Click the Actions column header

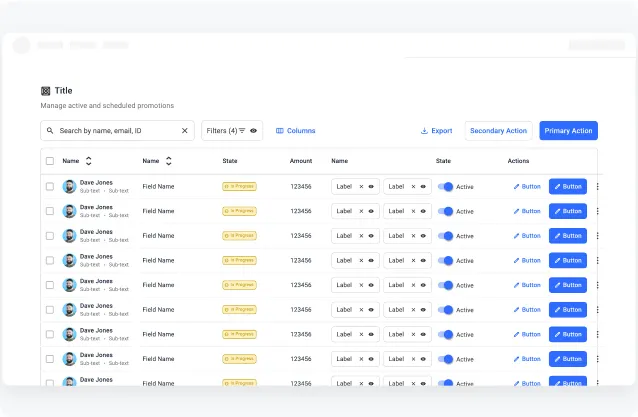(518, 161)
